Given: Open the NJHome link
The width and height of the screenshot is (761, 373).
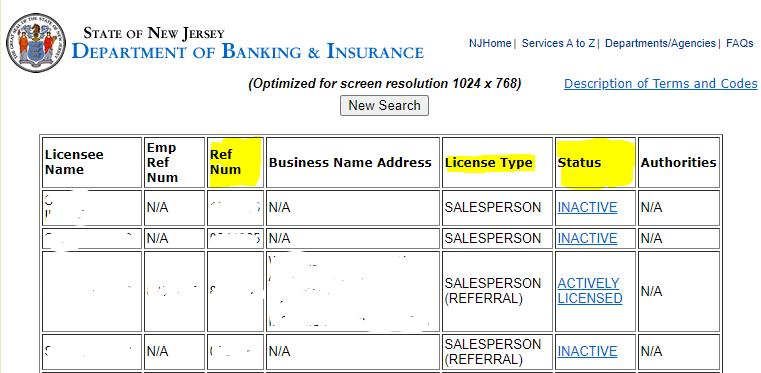Looking at the screenshot, I should (x=490, y=43).
